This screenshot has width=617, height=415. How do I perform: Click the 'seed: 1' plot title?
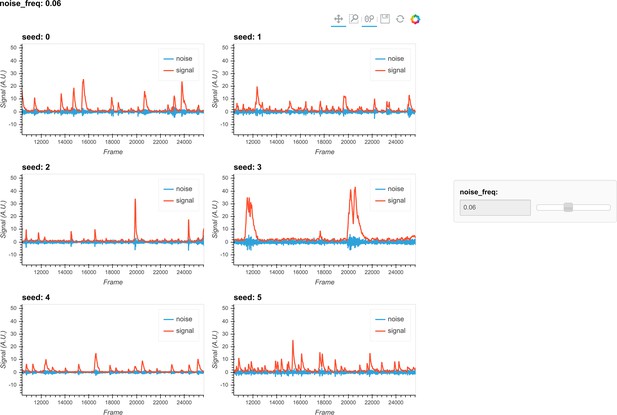248,37
